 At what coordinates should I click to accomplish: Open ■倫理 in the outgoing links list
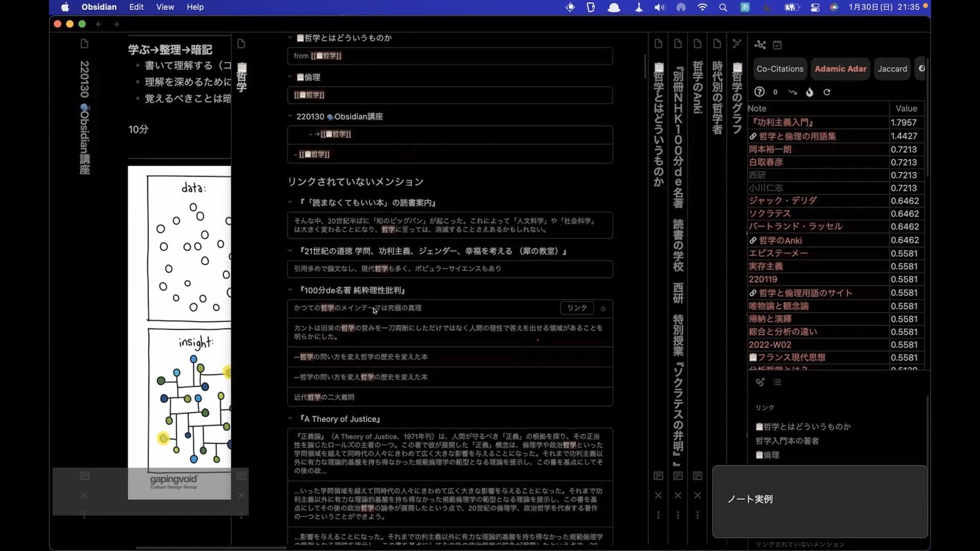[x=767, y=455]
